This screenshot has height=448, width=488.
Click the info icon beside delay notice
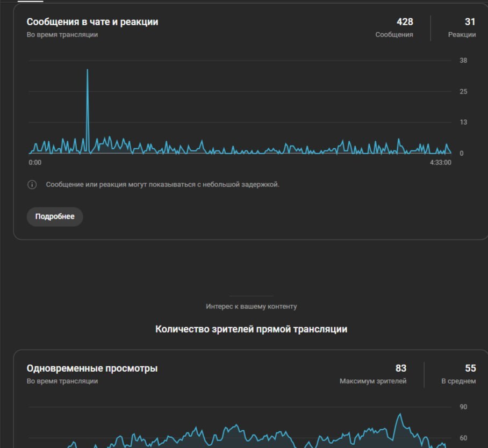(x=32, y=184)
